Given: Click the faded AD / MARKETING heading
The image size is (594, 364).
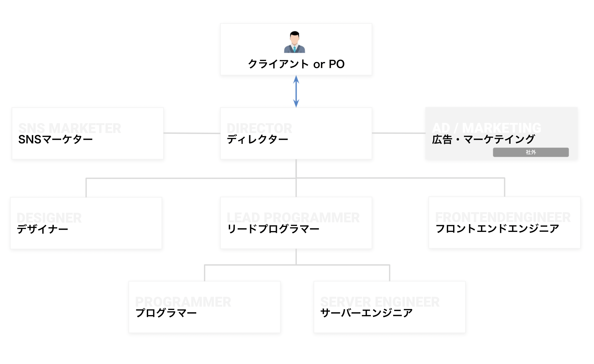Looking at the screenshot, I should point(487,128).
